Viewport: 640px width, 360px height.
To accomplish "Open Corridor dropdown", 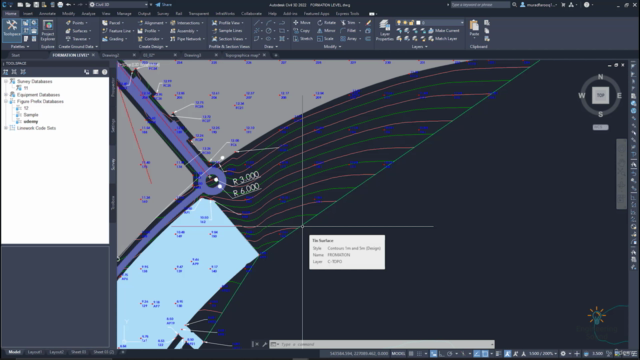I will [x=150, y=39].
